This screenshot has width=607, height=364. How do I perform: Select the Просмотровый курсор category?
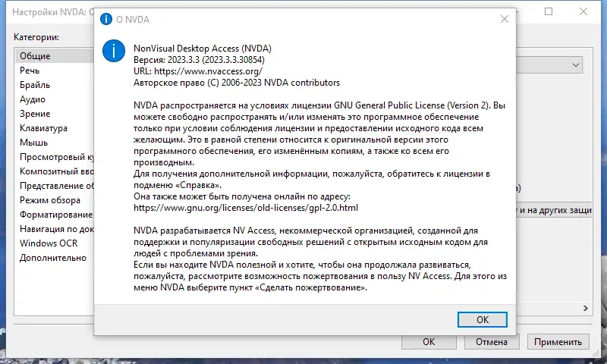coord(54,157)
